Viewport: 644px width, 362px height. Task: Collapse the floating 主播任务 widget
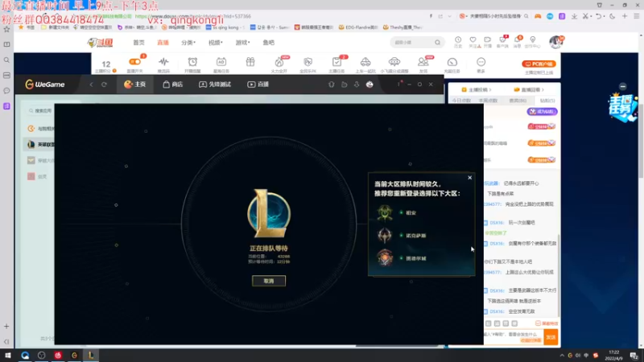[623, 87]
